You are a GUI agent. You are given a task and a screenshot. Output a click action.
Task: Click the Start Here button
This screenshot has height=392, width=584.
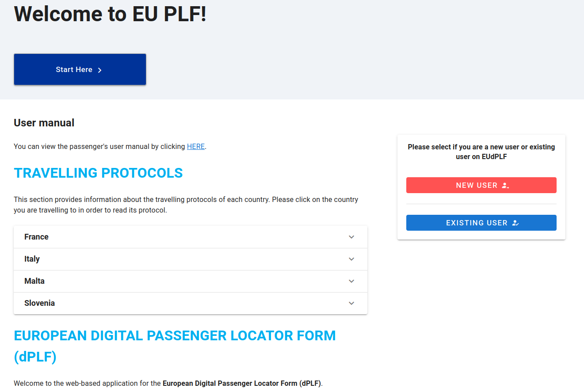click(80, 69)
